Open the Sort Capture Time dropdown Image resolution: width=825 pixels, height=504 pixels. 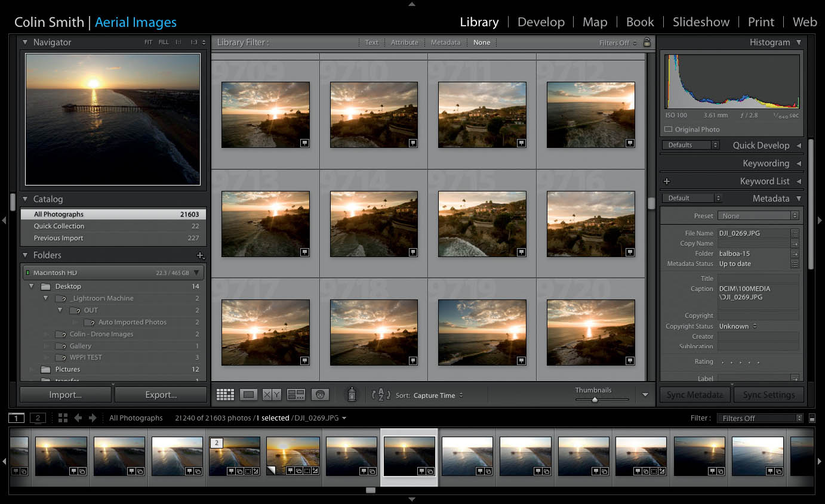coord(438,395)
